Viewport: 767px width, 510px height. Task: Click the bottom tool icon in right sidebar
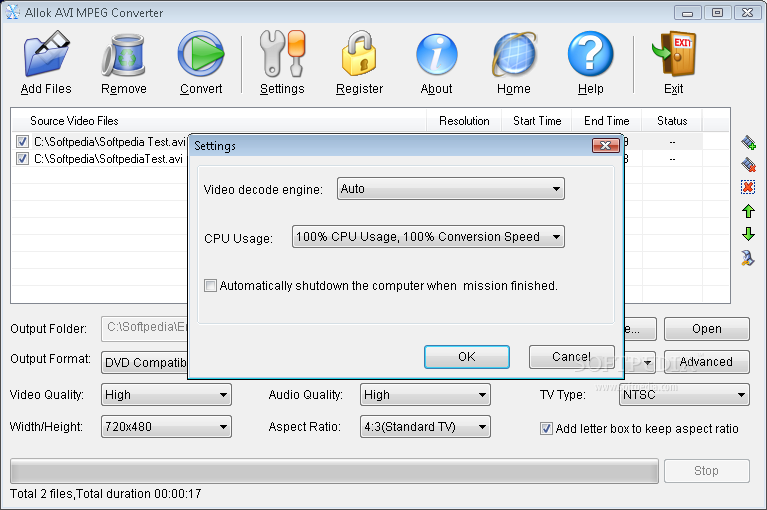pyautogui.click(x=748, y=258)
